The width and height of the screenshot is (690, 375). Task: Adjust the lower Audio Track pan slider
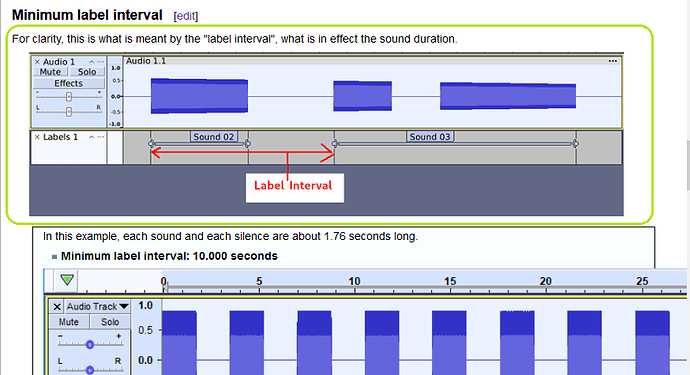point(90,370)
